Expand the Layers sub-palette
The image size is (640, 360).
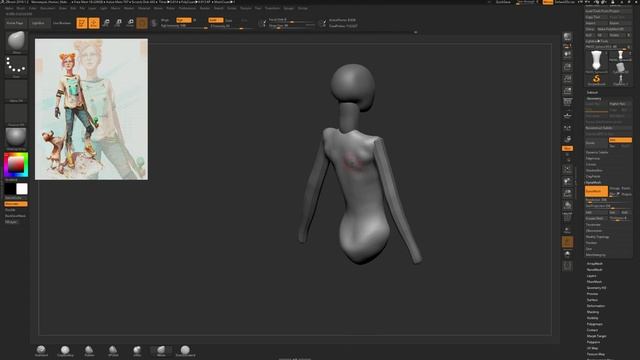(591, 276)
